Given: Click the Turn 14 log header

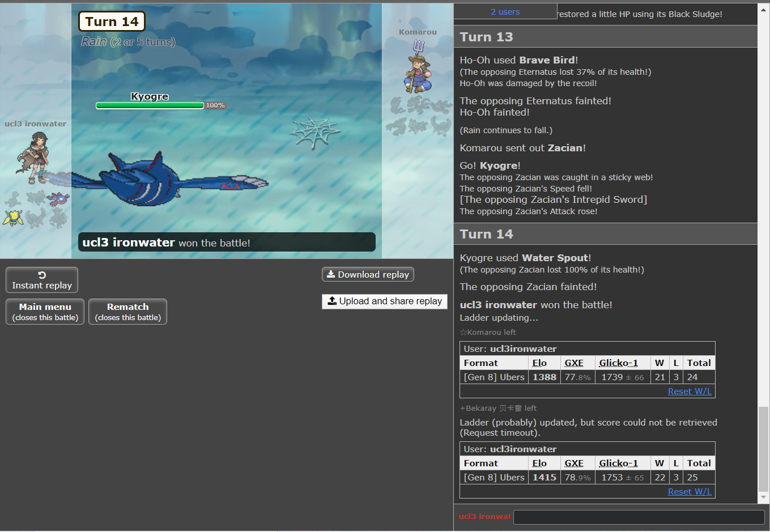Looking at the screenshot, I should point(606,234).
